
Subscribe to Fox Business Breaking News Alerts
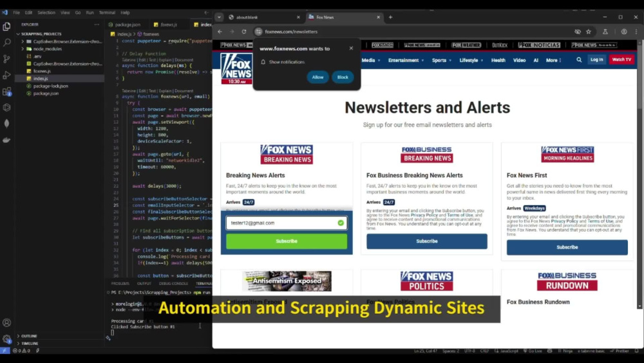pos(427,241)
